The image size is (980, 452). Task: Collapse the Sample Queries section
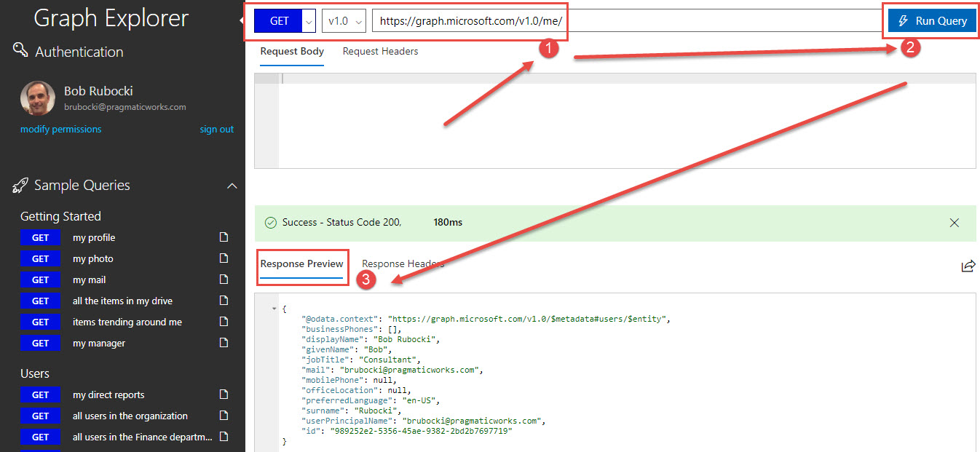pyautogui.click(x=232, y=186)
